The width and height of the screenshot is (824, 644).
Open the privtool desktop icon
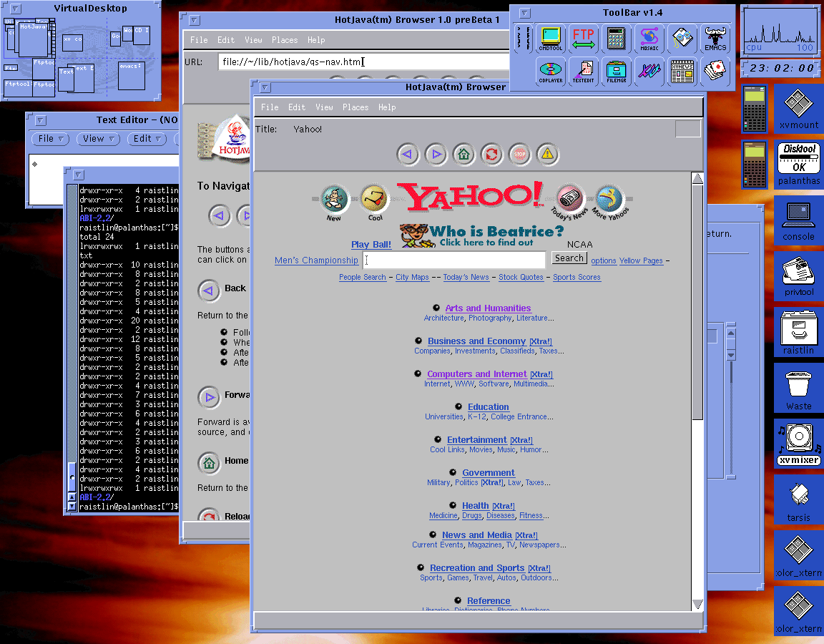click(799, 275)
